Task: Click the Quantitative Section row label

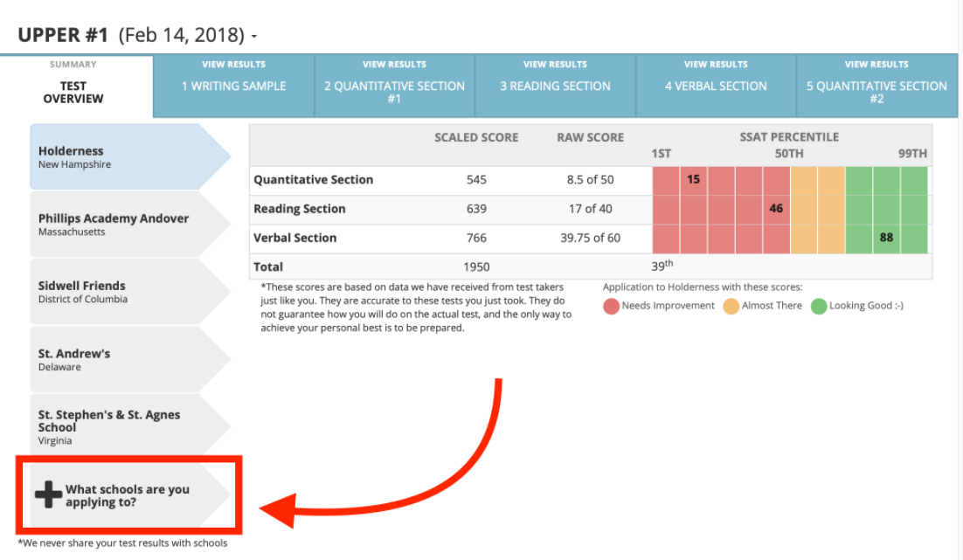Action: click(x=313, y=180)
